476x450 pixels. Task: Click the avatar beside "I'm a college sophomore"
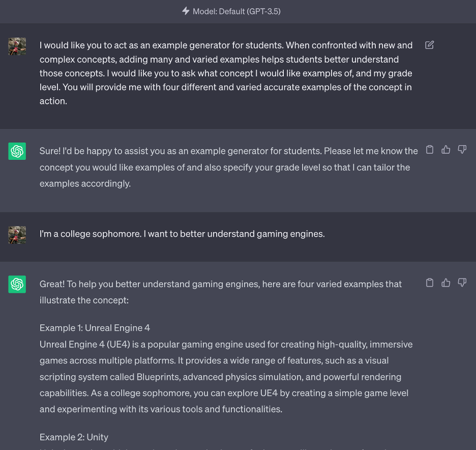click(17, 235)
